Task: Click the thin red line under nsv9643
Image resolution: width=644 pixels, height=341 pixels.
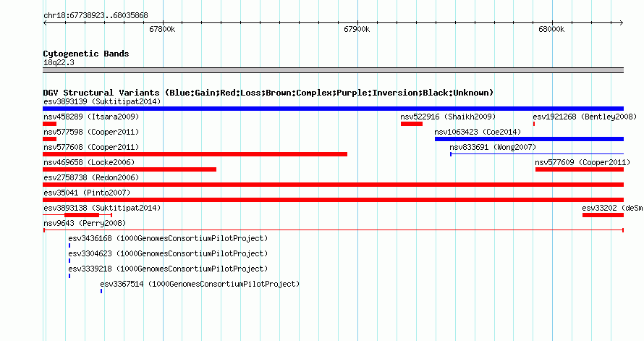Action: (333, 230)
